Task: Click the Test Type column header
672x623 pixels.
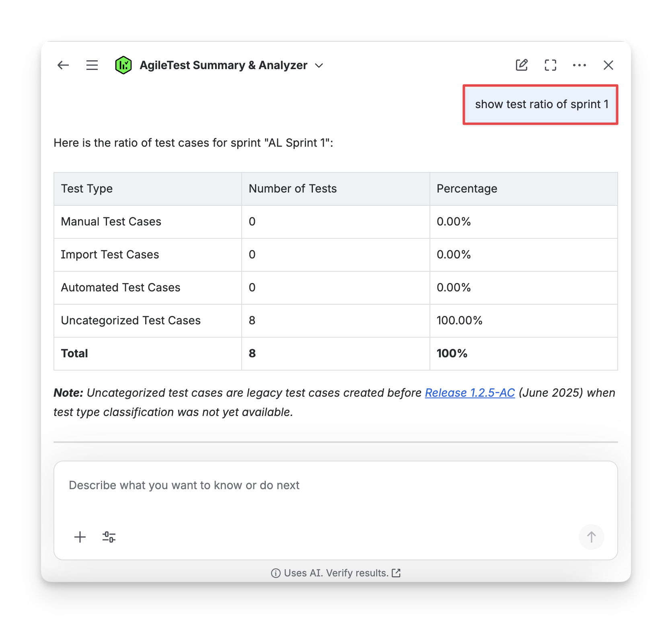Action: coord(87,189)
